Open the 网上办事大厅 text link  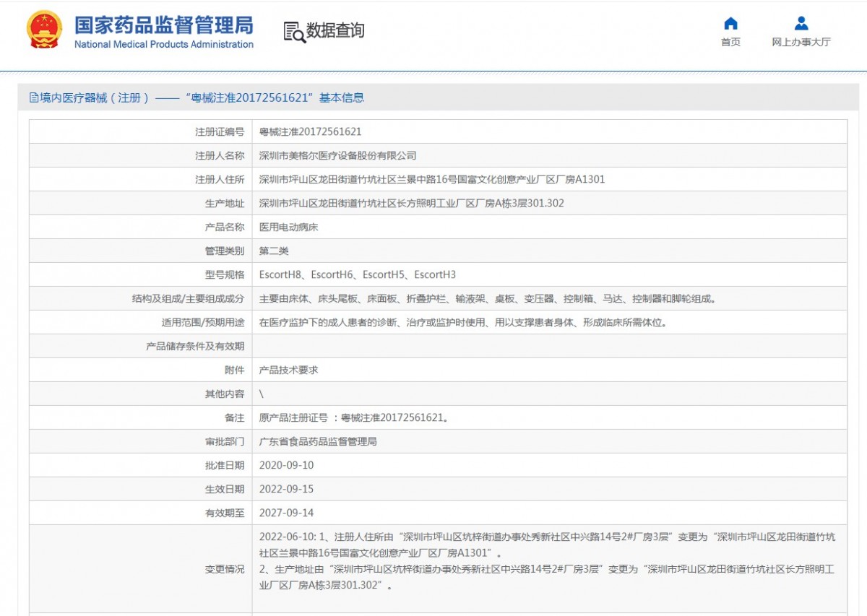point(801,42)
